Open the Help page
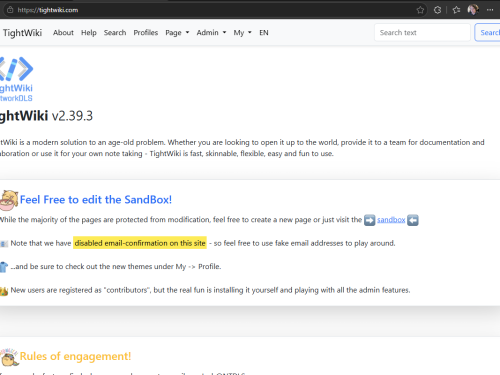500x375 pixels. (89, 33)
